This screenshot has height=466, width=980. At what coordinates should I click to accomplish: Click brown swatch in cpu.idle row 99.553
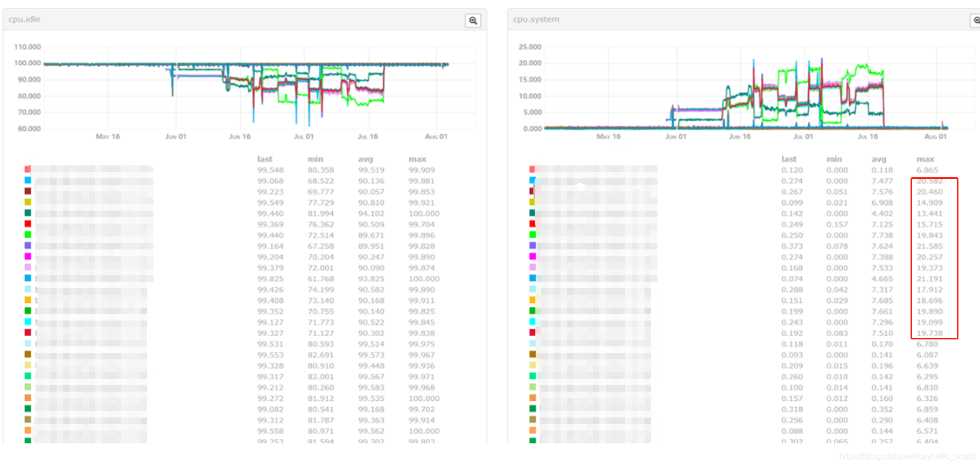27,354
